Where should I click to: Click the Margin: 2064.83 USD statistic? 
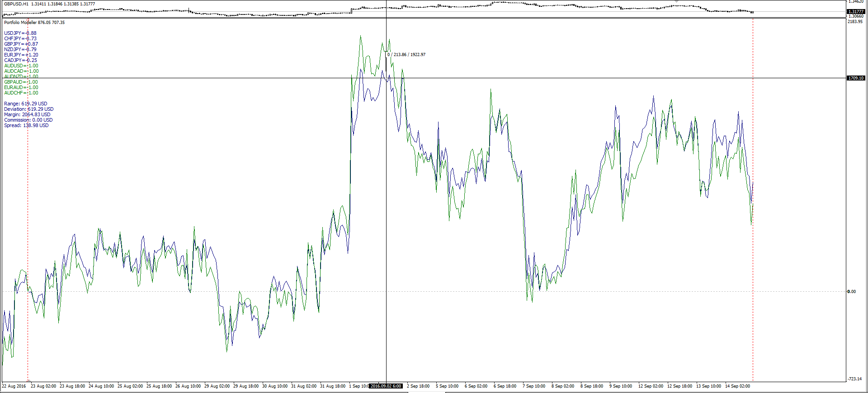(x=28, y=114)
